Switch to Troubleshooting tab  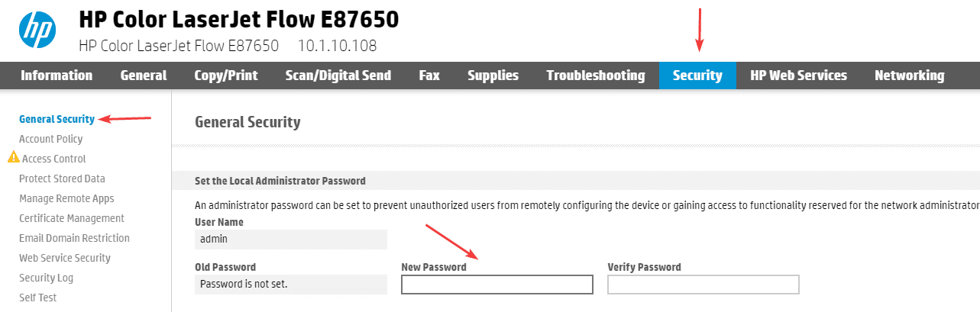596,76
